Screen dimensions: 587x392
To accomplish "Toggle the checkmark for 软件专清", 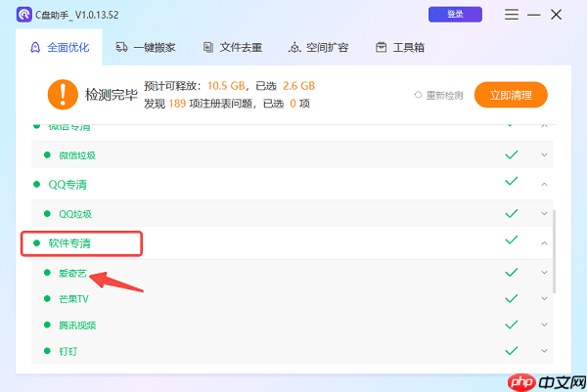I will pyautogui.click(x=512, y=240).
